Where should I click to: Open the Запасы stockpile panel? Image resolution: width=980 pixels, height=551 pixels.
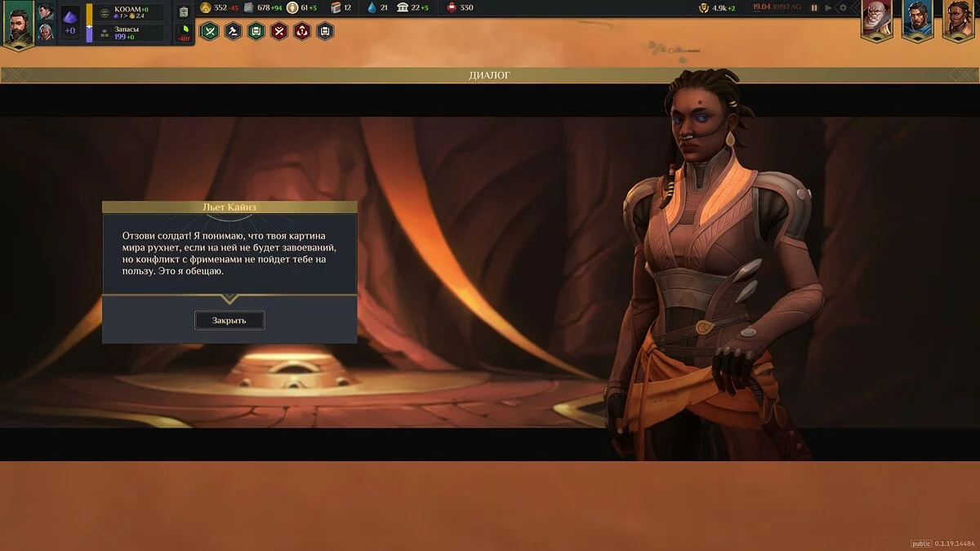131,33
